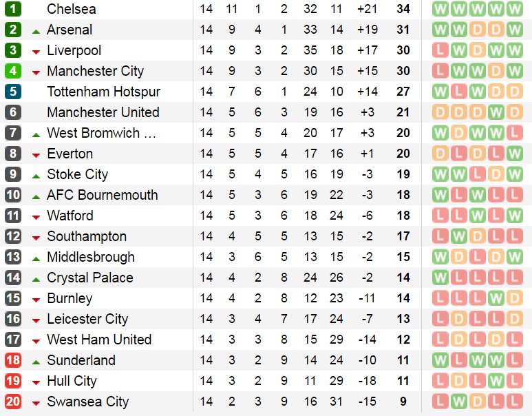Open the AFC Bournemouth team link
532x416 pixels.
102,195
